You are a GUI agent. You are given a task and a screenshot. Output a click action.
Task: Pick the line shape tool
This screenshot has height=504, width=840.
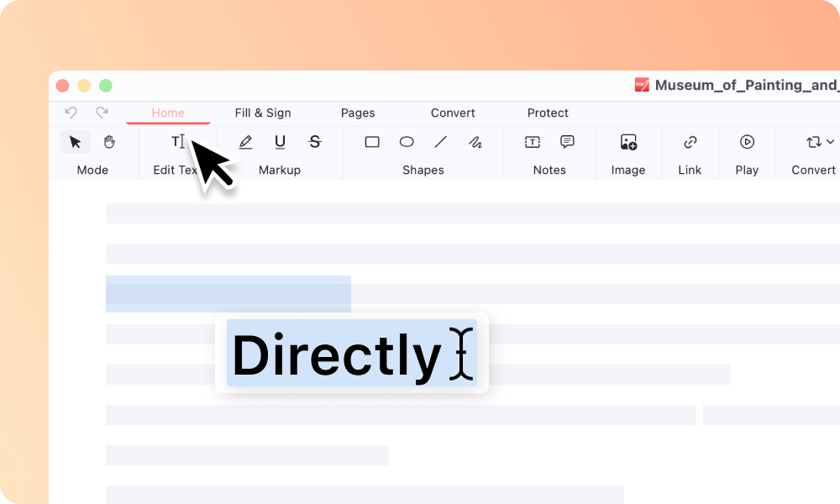coord(440,142)
